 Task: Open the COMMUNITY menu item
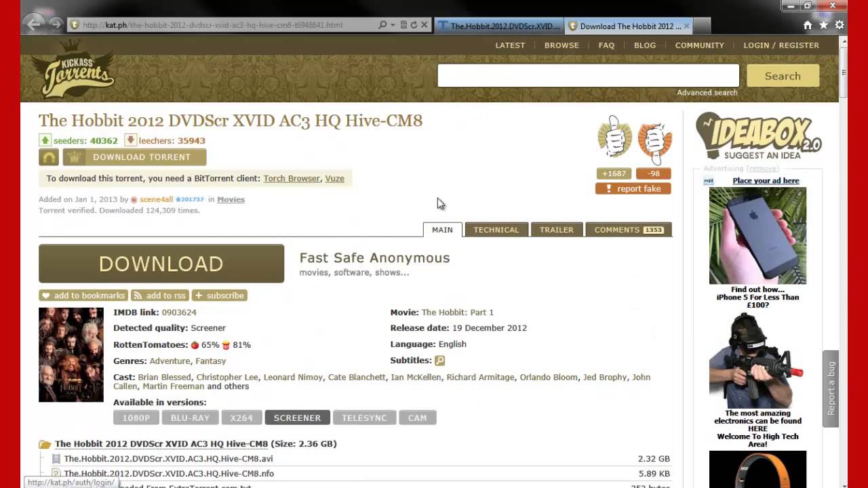[x=700, y=45]
